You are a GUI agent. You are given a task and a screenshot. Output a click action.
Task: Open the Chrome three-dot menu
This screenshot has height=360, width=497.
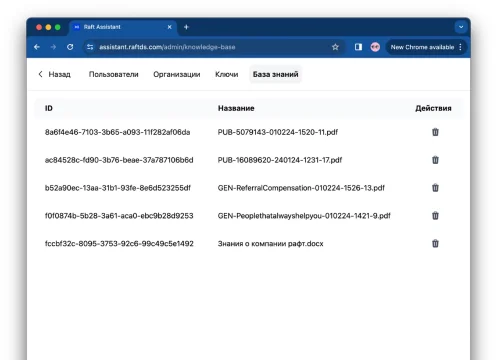[x=460, y=47]
